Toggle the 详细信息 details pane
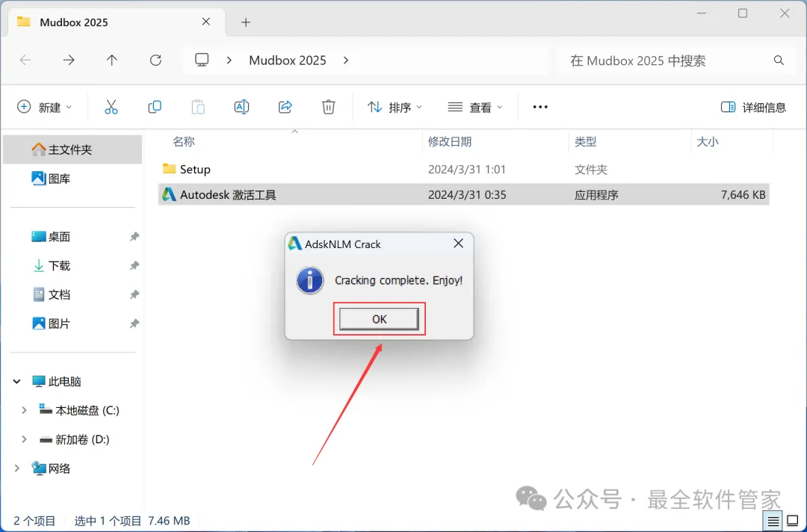Image resolution: width=807 pixels, height=532 pixels. [x=753, y=107]
